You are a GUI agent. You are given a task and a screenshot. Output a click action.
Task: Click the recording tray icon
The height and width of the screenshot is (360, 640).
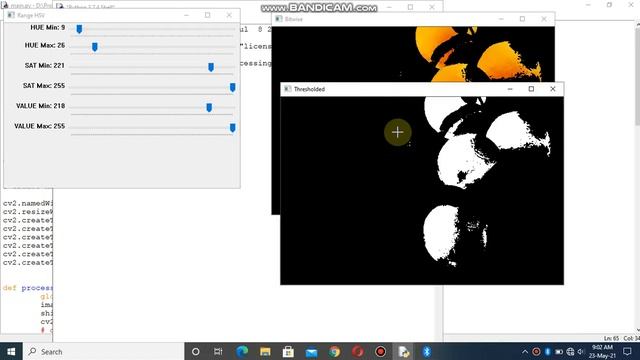pos(536,351)
